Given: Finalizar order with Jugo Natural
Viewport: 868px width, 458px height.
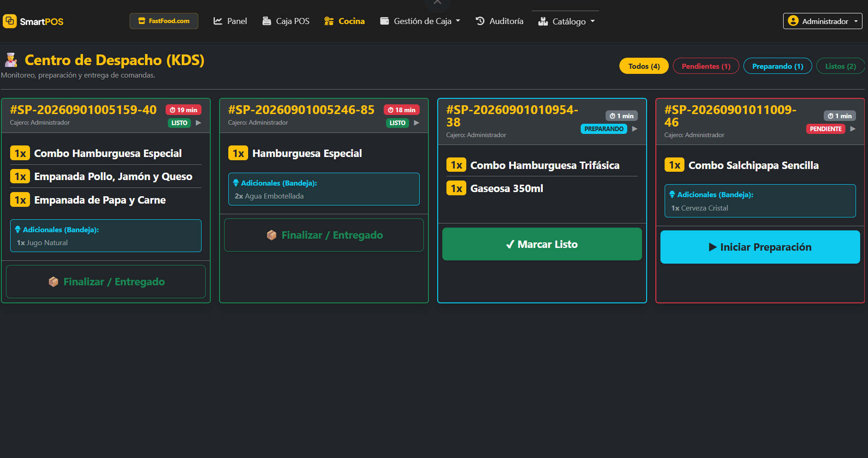Looking at the screenshot, I should pyautogui.click(x=106, y=282).
